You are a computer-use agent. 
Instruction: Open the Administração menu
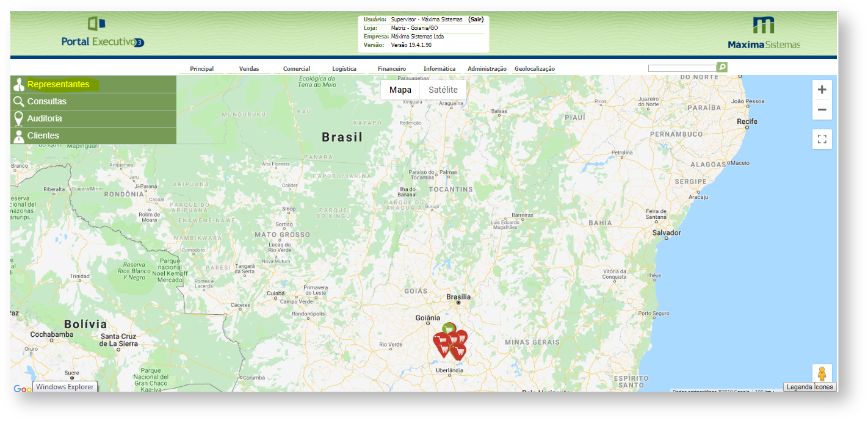pyautogui.click(x=487, y=69)
